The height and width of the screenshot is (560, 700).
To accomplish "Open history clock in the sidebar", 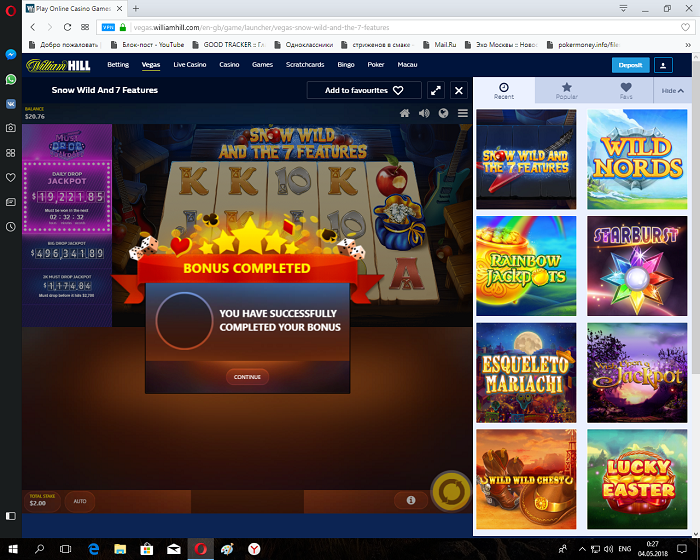I will (x=11, y=227).
